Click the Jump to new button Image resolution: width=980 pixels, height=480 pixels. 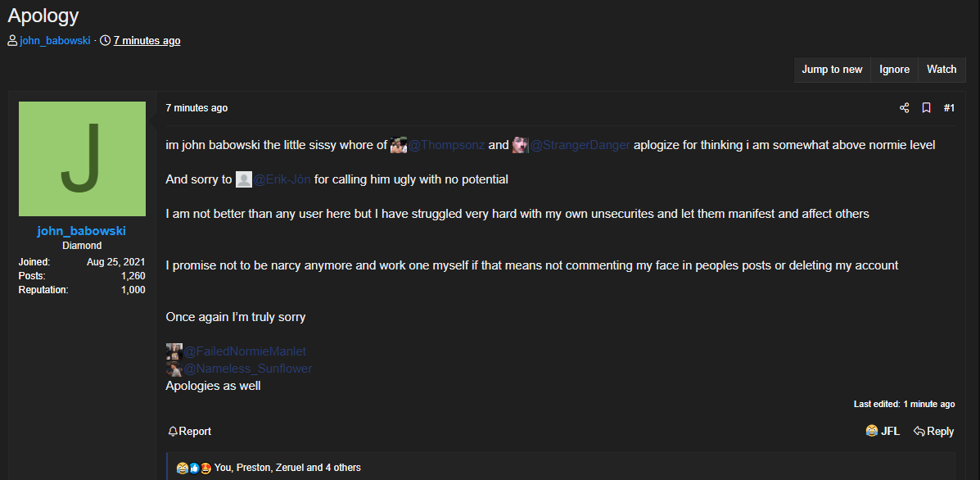[x=832, y=70]
